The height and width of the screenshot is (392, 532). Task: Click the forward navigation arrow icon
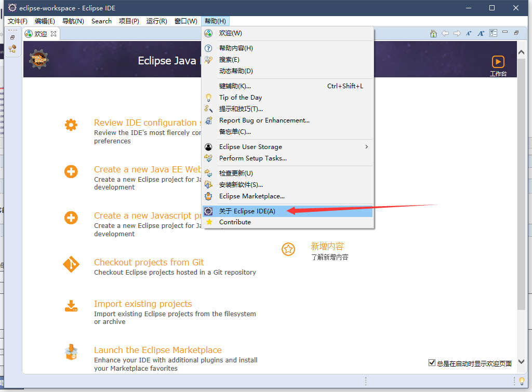457,33
